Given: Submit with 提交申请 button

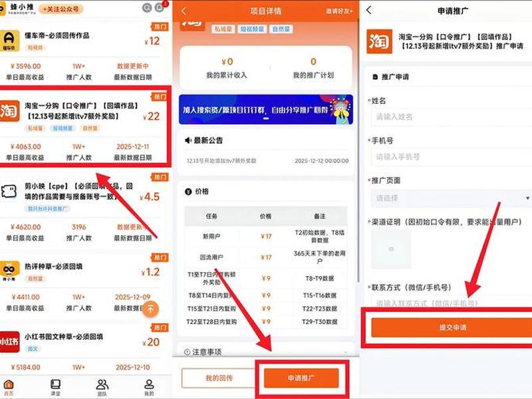Looking at the screenshot, I should tap(452, 327).
